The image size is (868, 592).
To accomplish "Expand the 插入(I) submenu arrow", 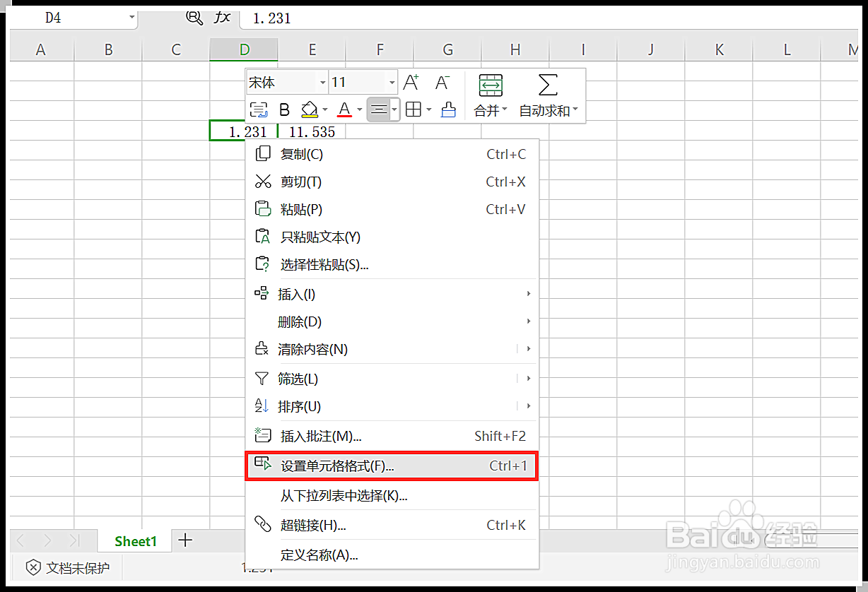I will [x=529, y=294].
